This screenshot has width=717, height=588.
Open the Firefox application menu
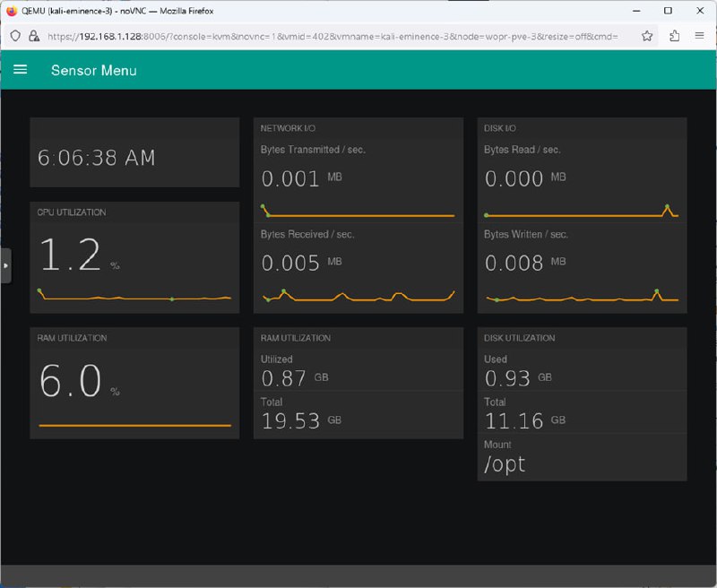pyautogui.click(x=700, y=37)
